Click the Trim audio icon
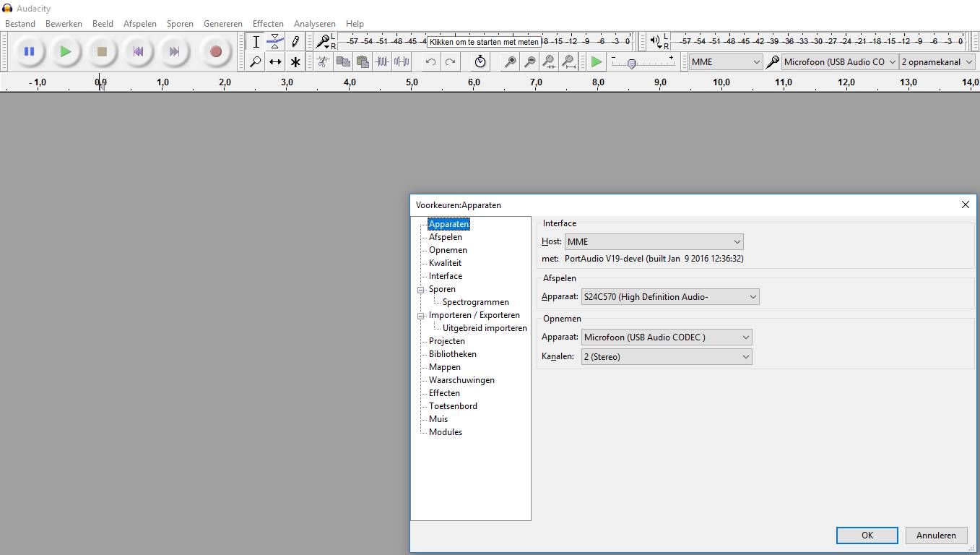980x555 pixels. 382,62
